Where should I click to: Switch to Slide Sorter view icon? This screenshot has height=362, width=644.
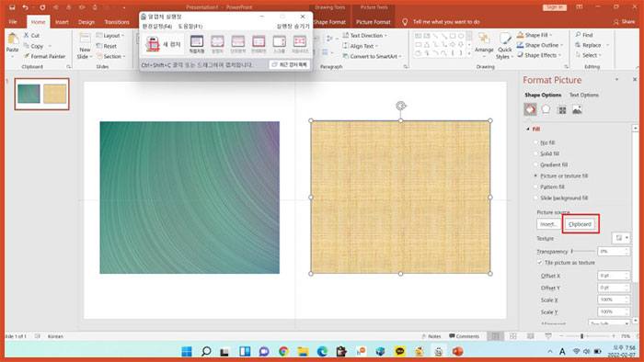[513, 336]
